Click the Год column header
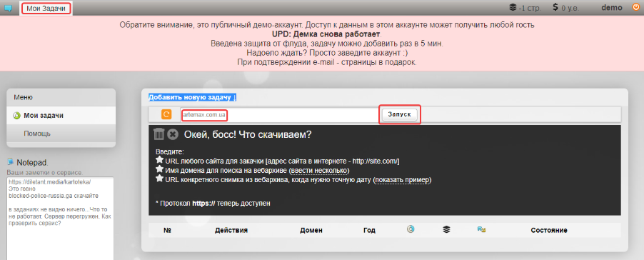 point(369,231)
